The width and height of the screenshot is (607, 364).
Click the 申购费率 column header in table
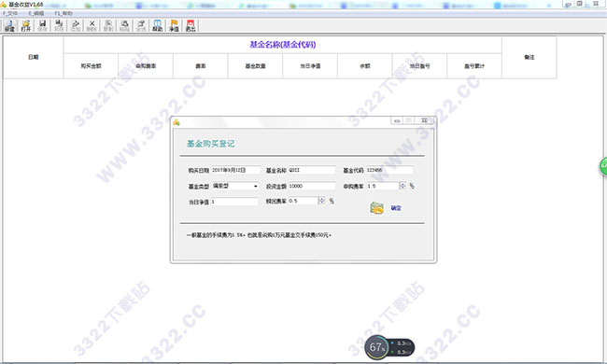(x=146, y=66)
